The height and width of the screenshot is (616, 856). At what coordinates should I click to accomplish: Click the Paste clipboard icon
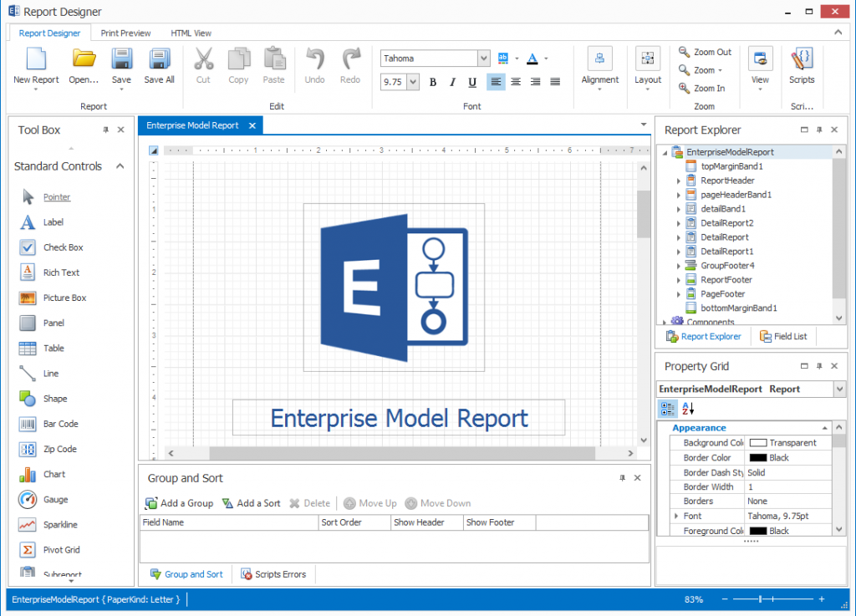[x=274, y=59]
